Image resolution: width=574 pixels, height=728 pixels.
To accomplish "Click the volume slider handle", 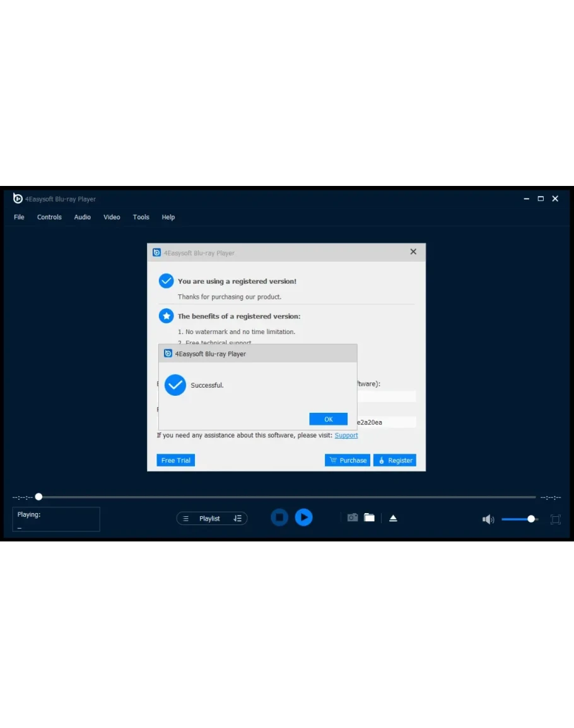I will (531, 519).
